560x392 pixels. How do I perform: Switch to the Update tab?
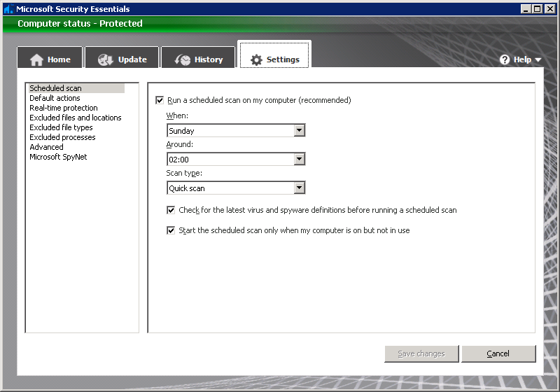pos(122,57)
